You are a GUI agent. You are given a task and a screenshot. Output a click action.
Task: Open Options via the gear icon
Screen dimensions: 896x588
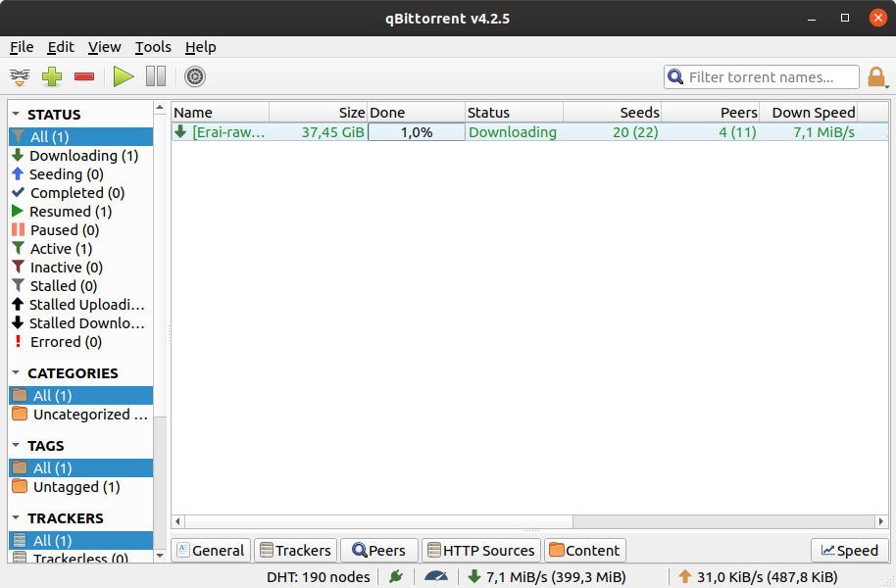[x=195, y=76]
